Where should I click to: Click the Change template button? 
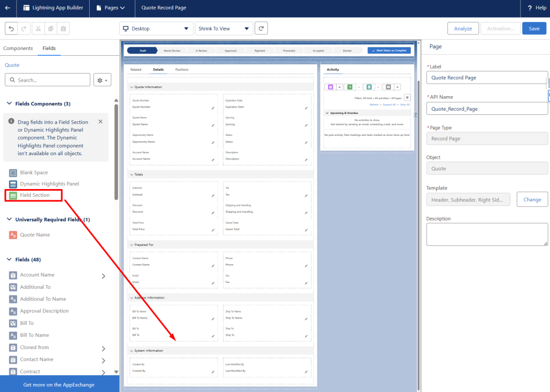point(532,200)
